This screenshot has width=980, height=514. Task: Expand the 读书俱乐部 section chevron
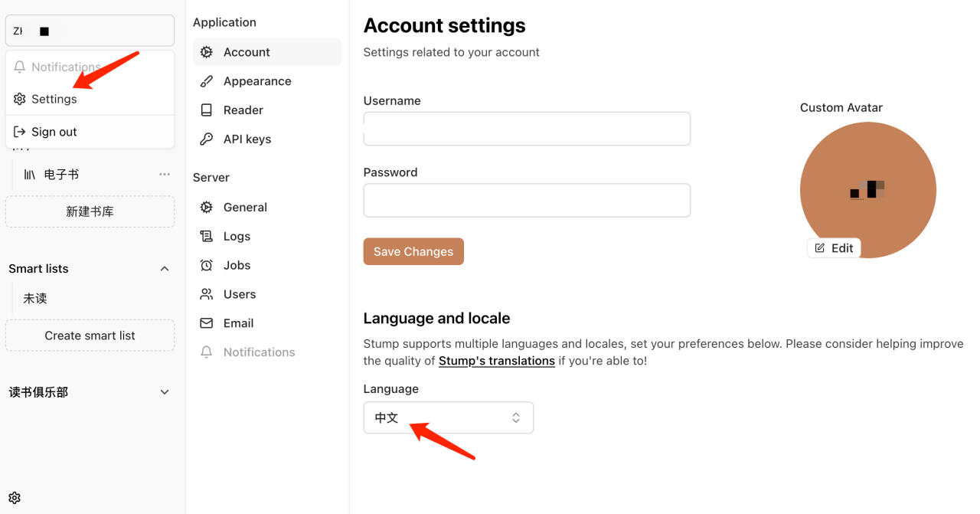tap(165, 392)
